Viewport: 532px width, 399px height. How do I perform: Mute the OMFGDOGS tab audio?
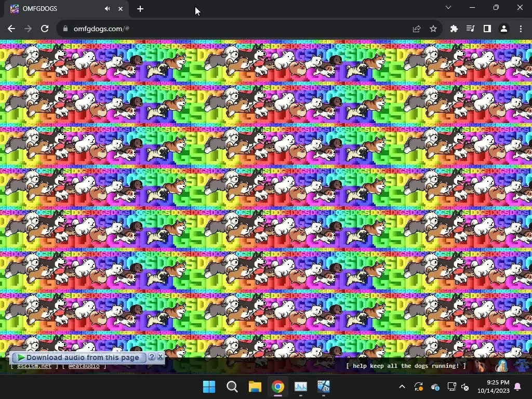[107, 9]
